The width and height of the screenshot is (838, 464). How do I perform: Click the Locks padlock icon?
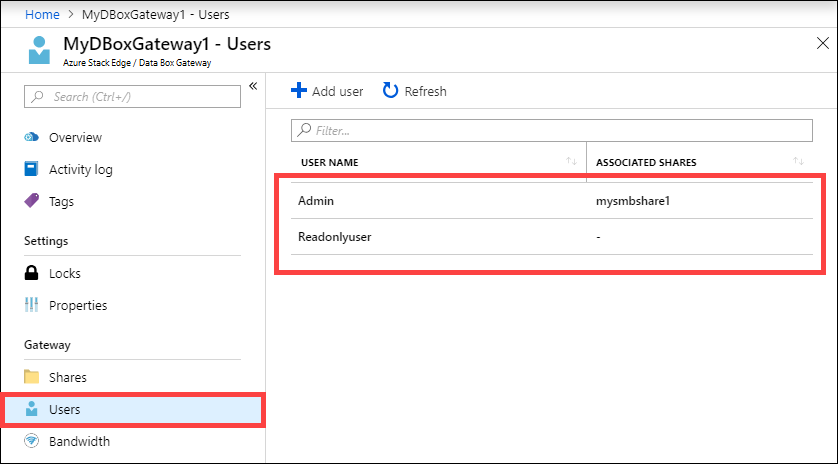pyautogui.click(x=32, y=273)
